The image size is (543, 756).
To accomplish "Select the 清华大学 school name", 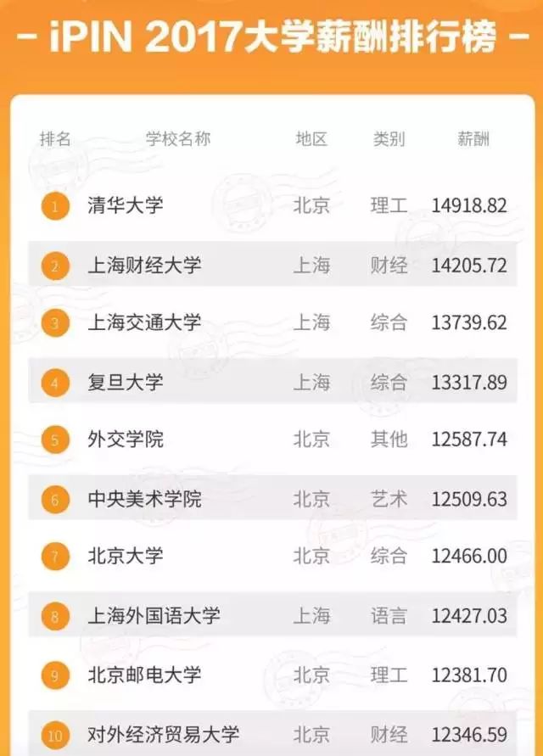I will [126, 205].
